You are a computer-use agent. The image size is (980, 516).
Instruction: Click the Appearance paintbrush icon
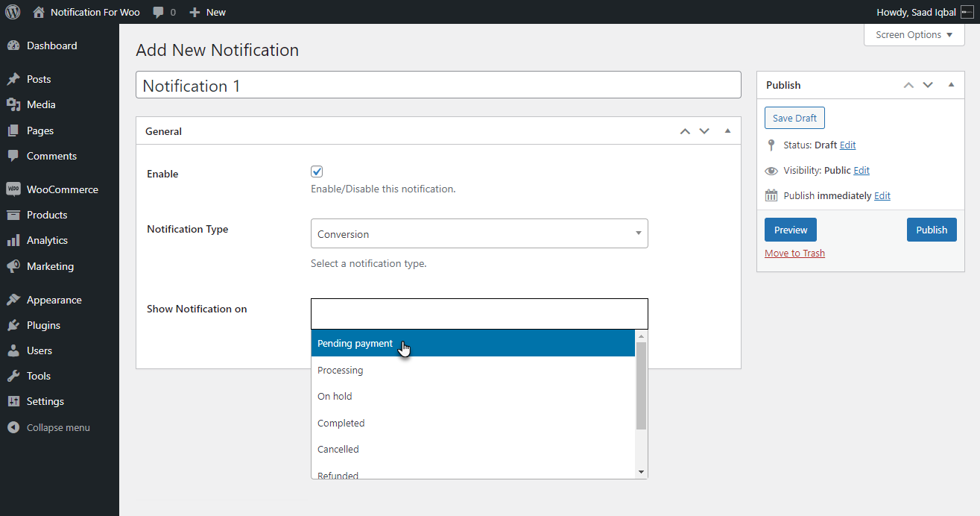coord(13,300)
